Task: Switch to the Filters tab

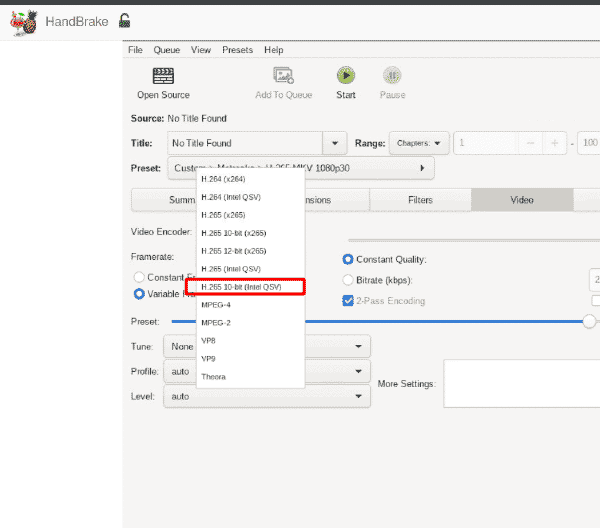Action: click(420, 200)
